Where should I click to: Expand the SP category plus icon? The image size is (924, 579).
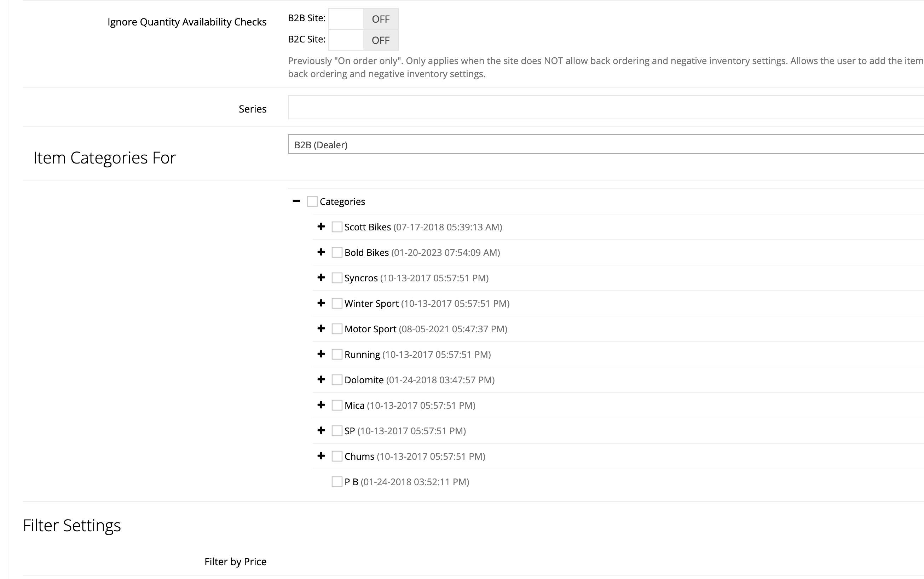coord(321,430)
